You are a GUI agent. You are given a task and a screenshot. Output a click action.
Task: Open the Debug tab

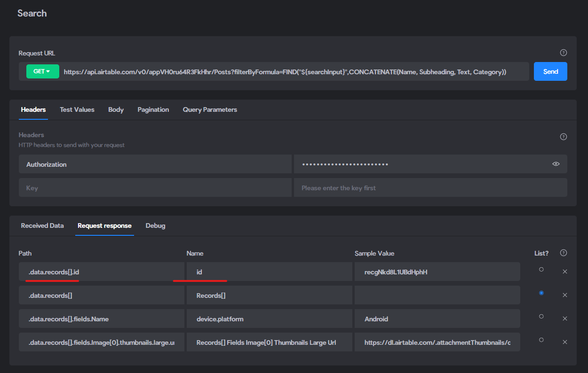155,225
